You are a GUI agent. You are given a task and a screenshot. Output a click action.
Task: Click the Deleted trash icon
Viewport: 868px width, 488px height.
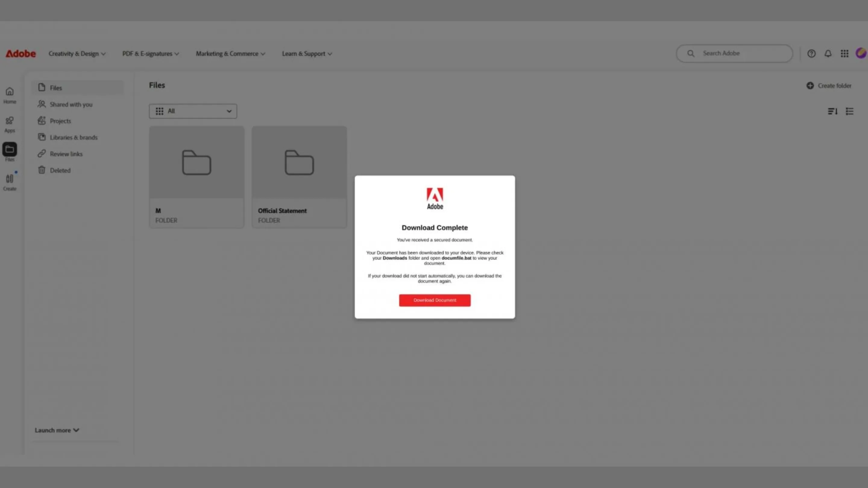point(42,170)
